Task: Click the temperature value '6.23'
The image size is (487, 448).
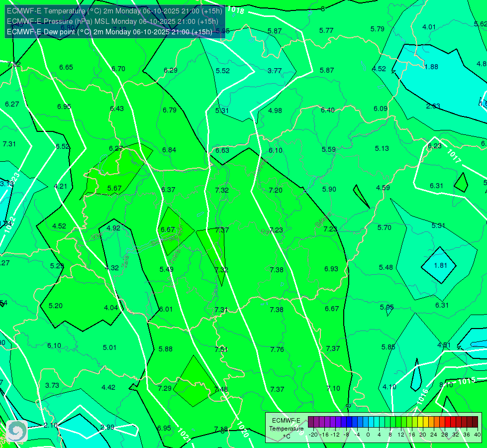Action: point(434,146)
